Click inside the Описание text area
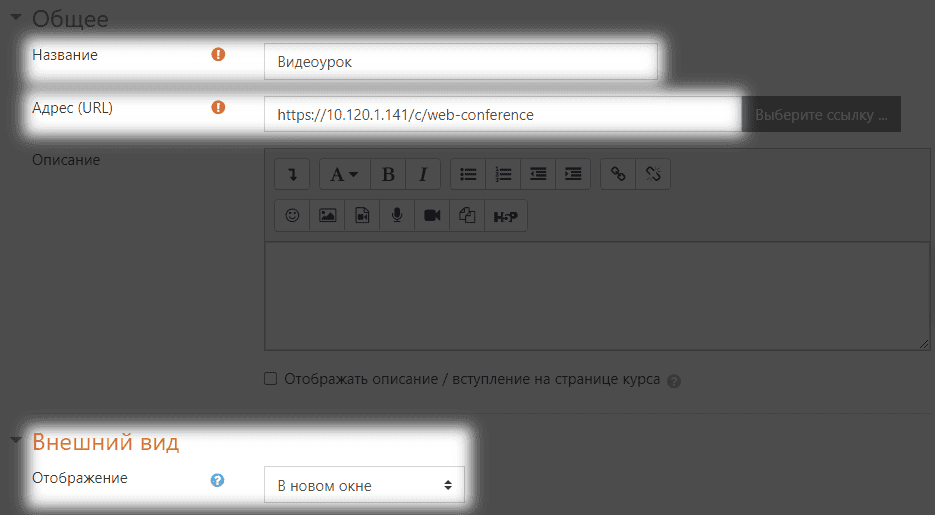Viewport: 935px width, 515px height. [x=597, y=296]
